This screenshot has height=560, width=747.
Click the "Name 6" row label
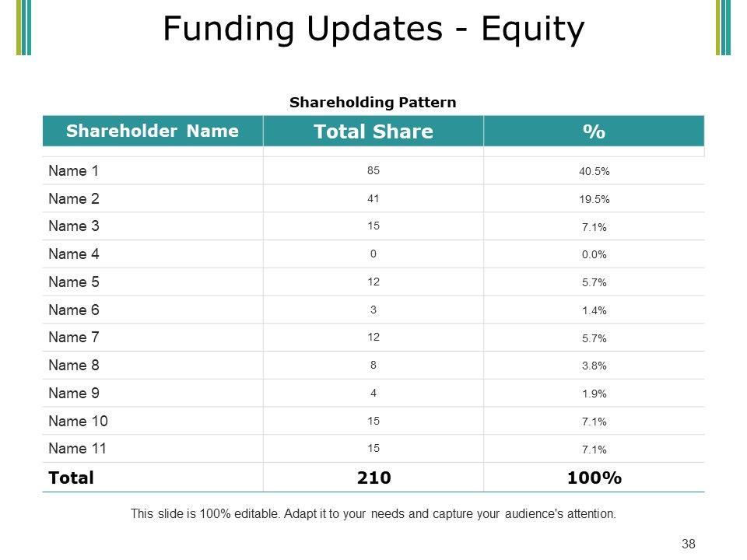pyautogui.click(x=74, y=310)
